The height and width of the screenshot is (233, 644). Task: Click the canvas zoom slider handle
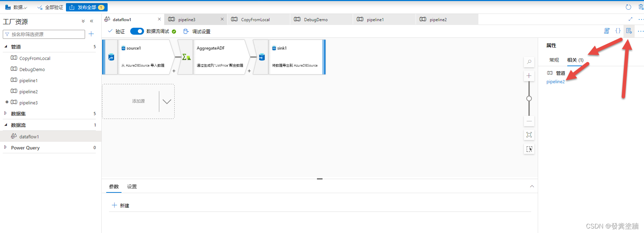pos(529,98)
